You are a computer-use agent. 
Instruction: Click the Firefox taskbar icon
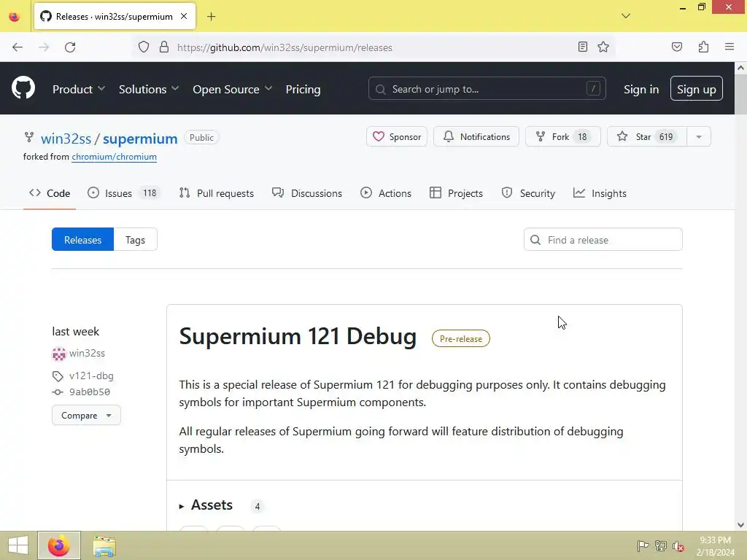point(59,545)
